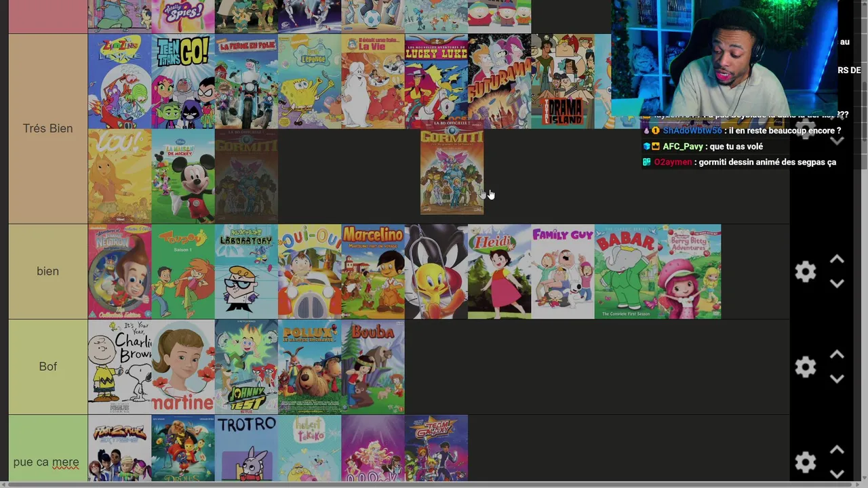Click the faded Gormiti placeholder poster
The height and width of the screenshot is (488, 868).
point(246,176)
